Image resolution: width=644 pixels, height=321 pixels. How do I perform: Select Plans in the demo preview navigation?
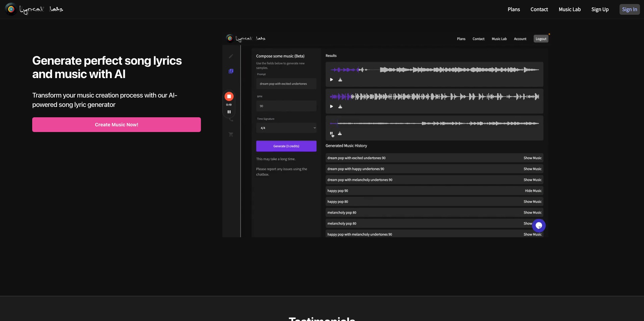[461, 39]
